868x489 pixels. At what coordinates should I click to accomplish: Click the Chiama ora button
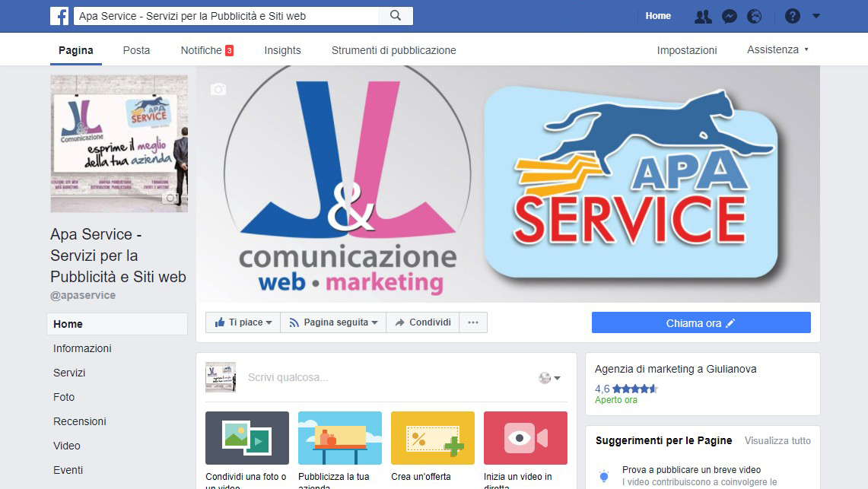pos(701,323)
